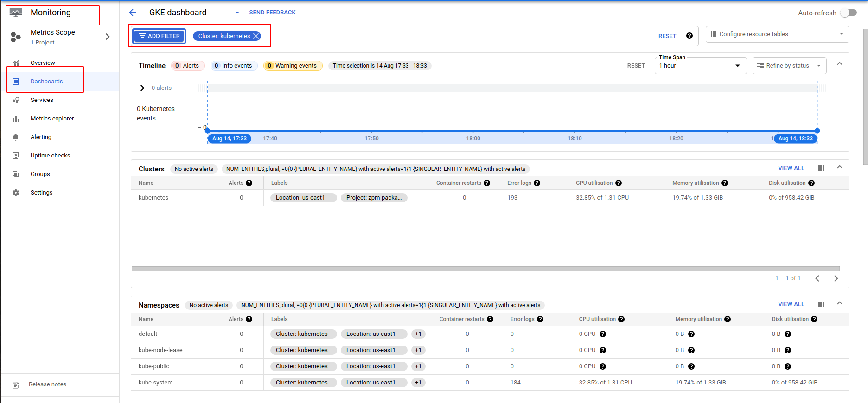Remove the Cluster: kubernetes filter chip
Screen dimensions: 868x403
pos(256,36)
